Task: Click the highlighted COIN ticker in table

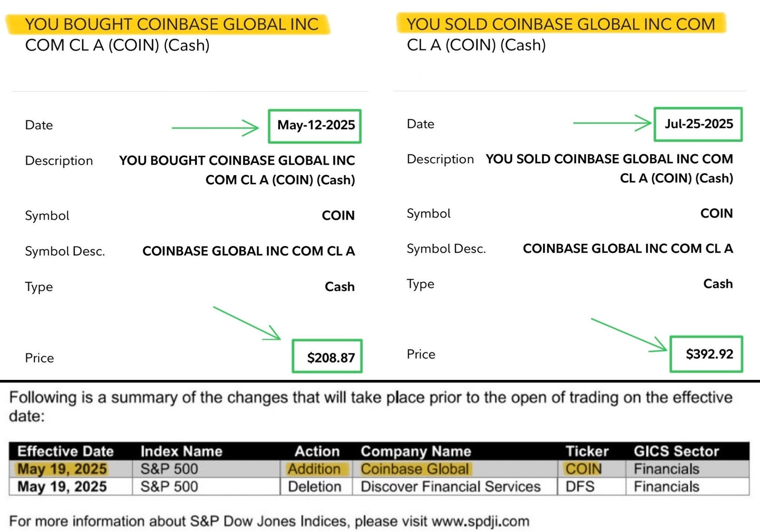Action: [x=583, y=469]
